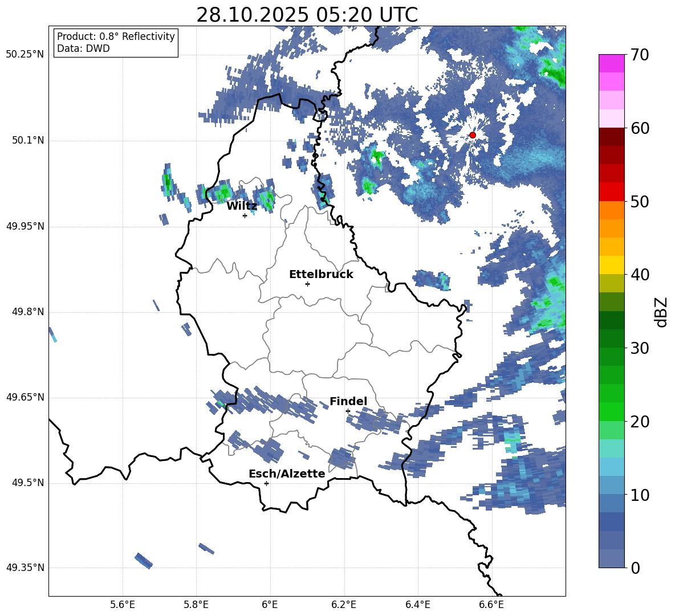Click the red radar site marker
The image size is (675, 616).
click(x=473, y=135)
